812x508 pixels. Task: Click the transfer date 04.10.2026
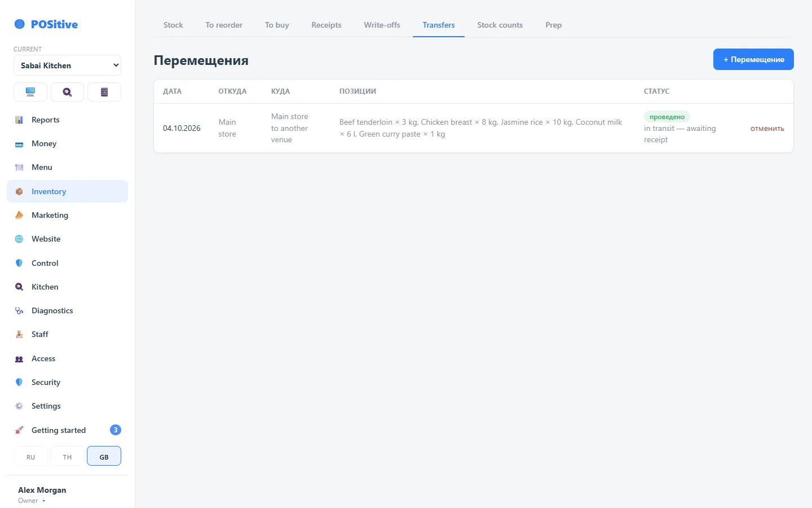[182, 128]
